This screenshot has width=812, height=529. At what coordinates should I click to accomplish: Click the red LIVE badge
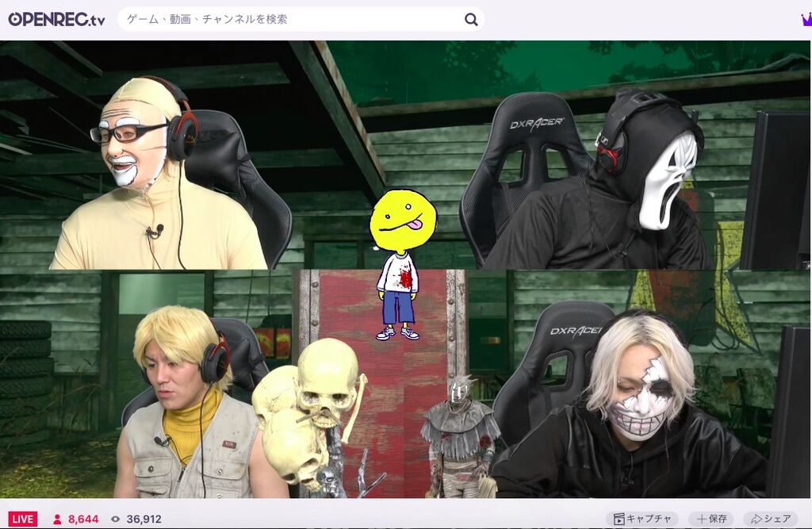coord(23,519)
